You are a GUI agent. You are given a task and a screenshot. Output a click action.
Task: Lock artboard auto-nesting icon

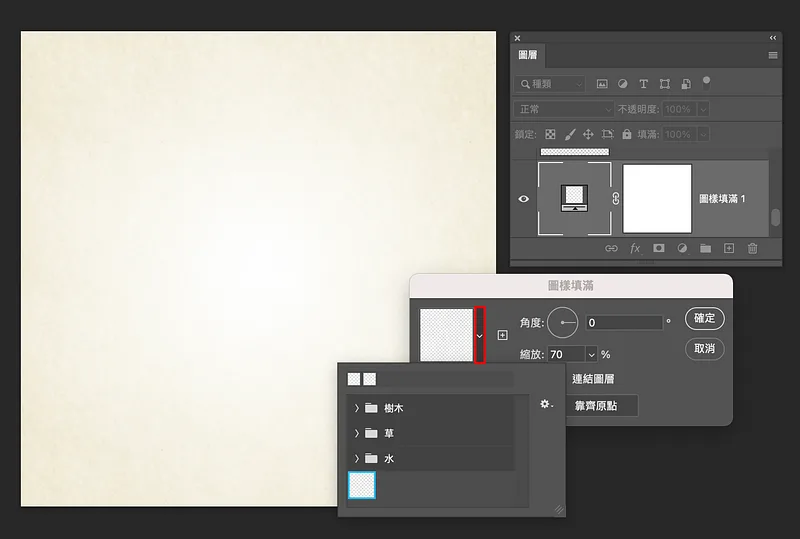(607, 134)
